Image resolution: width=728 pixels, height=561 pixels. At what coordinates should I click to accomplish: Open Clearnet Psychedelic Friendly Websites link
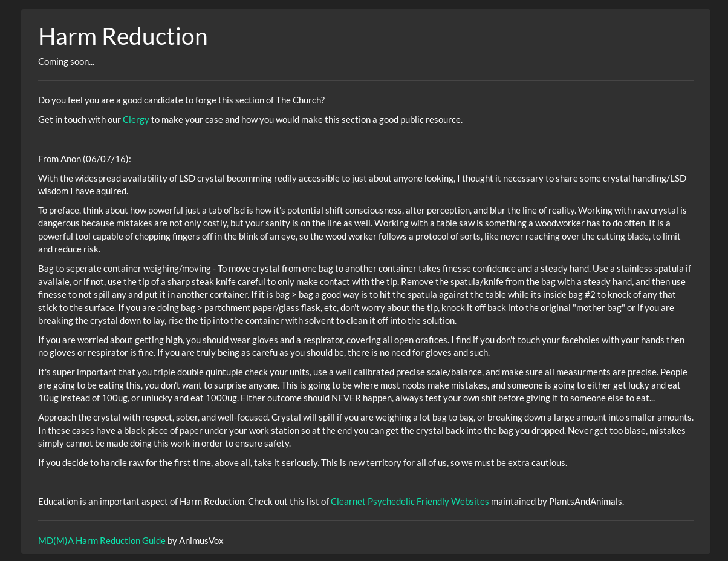409,501
